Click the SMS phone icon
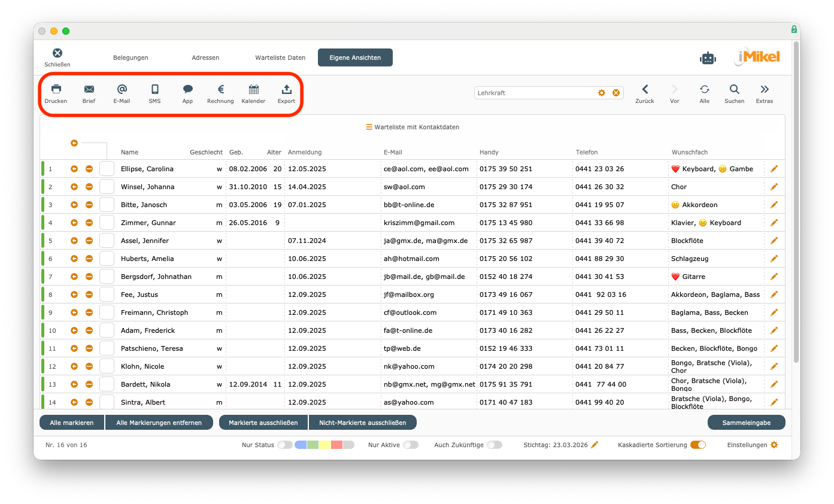 154,89
